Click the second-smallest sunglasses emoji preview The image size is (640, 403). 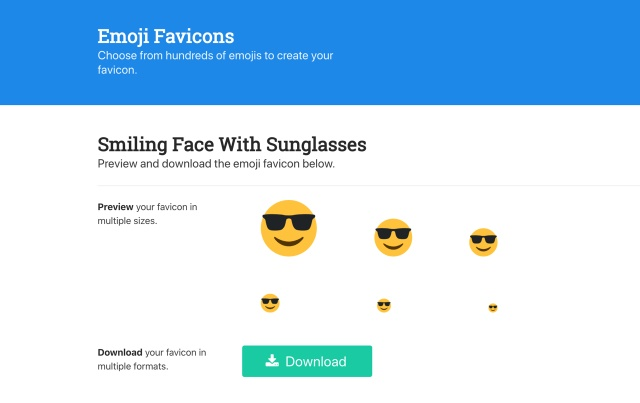[384, 305]
